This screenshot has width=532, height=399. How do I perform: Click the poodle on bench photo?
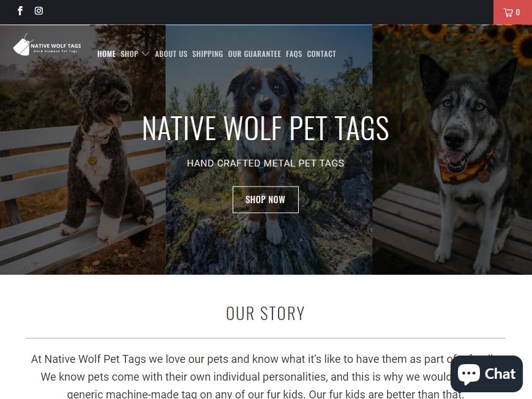[83, 149]
